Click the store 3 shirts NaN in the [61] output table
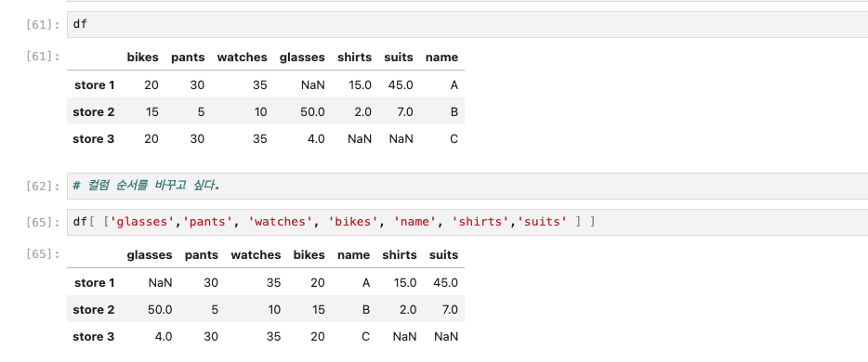 [360, 139]
